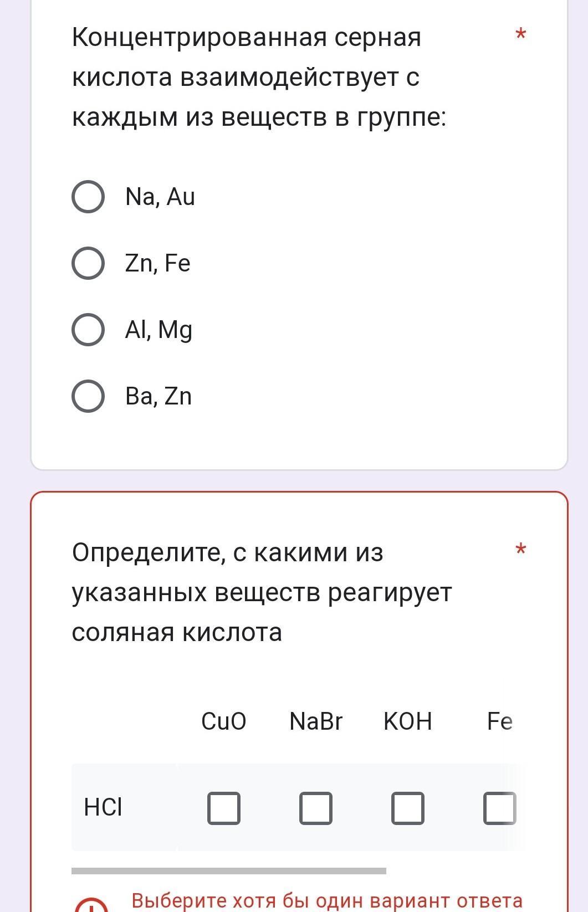Tick the KOH checkbox in HCl row
The width and height of the screenshot is (588, 912).
408,808
